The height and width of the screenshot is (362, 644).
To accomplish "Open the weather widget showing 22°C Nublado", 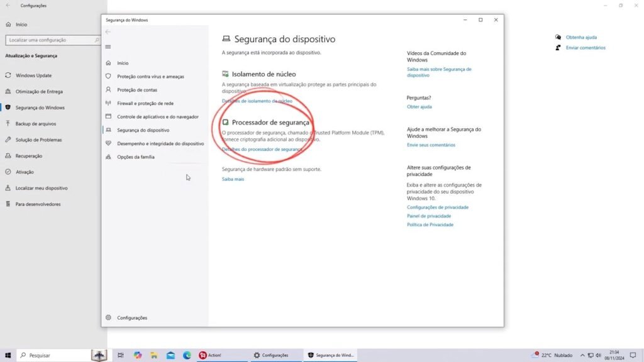I will (552, 356).
